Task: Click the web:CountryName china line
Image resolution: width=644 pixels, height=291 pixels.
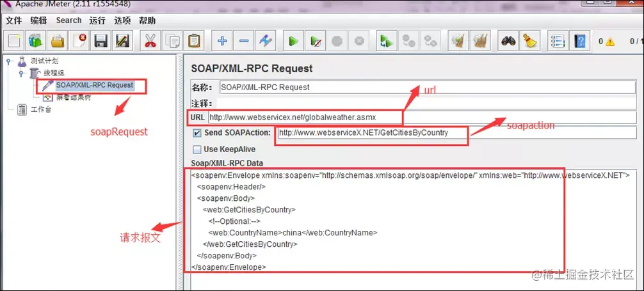Action: click(293, 233)
